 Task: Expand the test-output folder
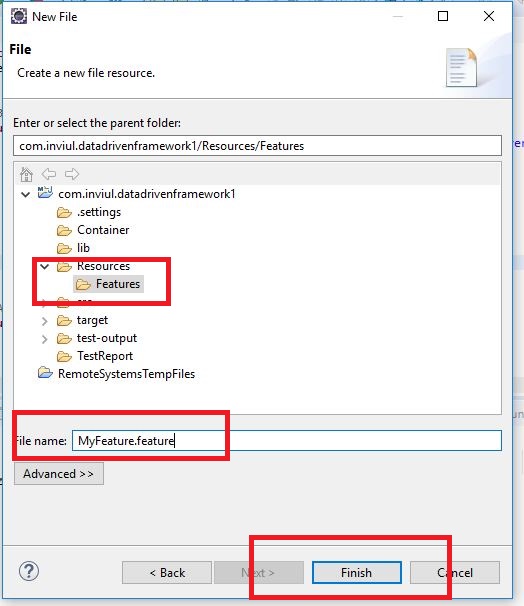click(44, 339)
